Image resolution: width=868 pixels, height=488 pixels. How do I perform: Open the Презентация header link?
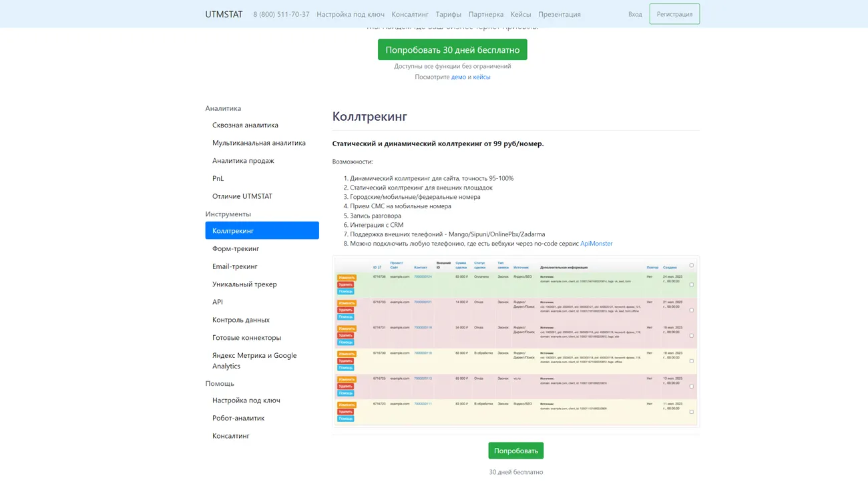pyautogui.click(x=560, y=14)
